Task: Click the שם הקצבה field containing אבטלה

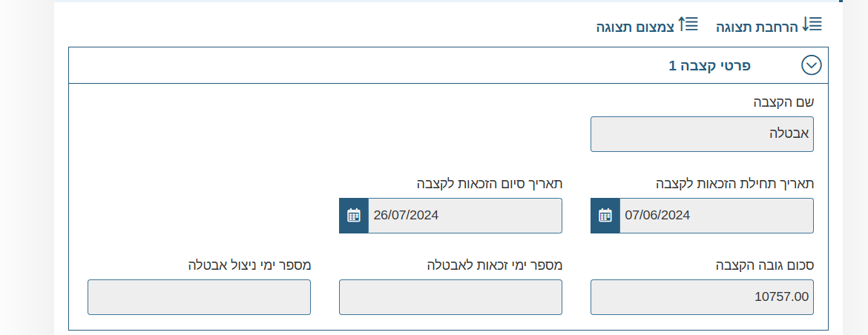Action: coord(702,134)
